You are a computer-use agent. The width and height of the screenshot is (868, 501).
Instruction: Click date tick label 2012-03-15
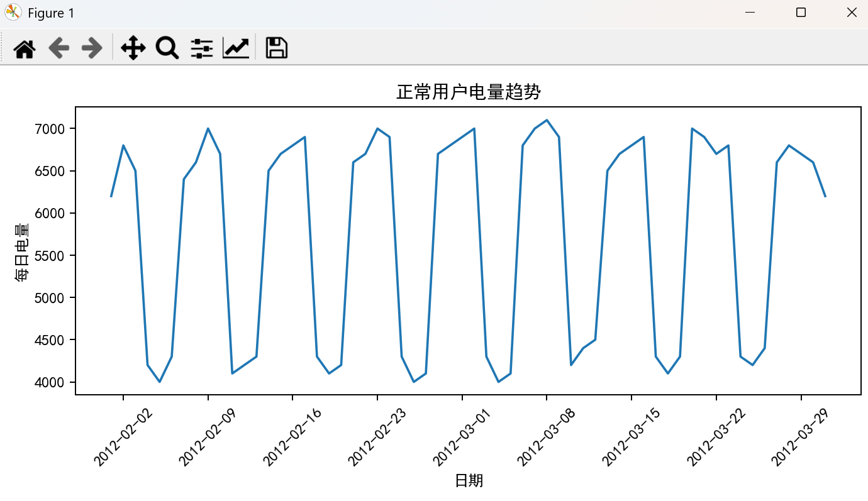tap(630, 437)
